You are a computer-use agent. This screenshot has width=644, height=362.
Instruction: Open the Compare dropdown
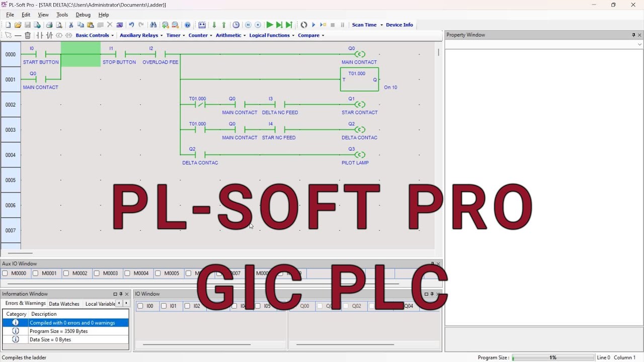(x=311, y=35)
